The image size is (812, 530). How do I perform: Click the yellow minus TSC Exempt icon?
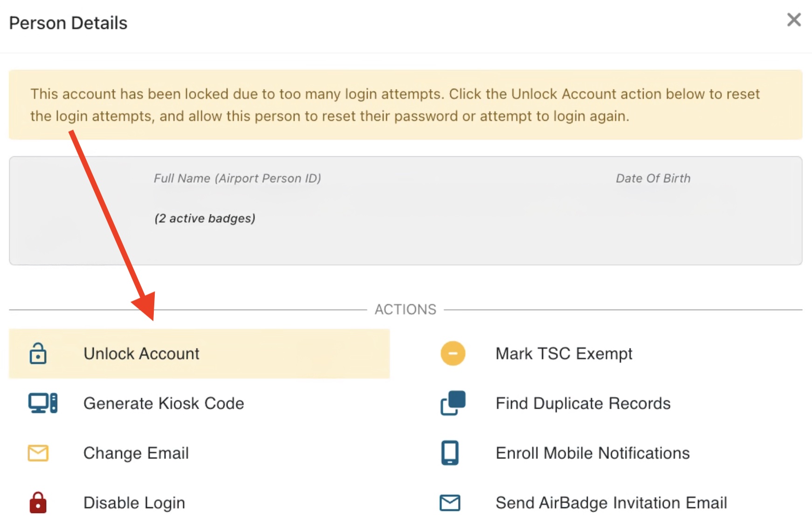(453, 354)
